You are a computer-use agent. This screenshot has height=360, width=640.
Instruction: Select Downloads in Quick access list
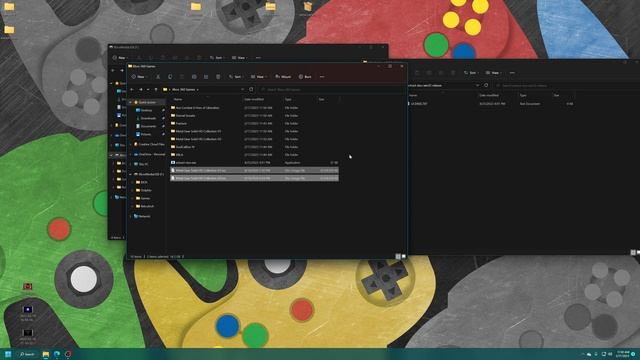[x=148, y=118]
